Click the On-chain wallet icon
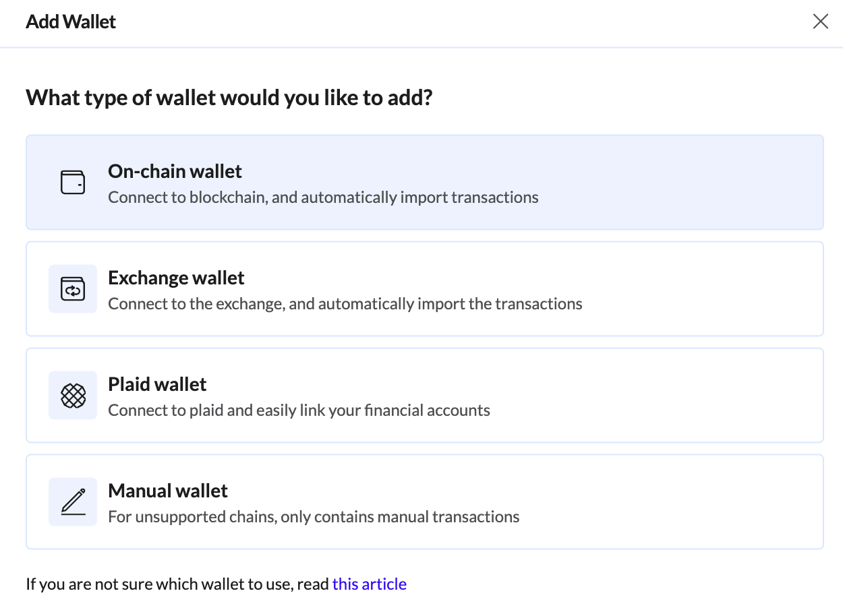 pos(73,183)
